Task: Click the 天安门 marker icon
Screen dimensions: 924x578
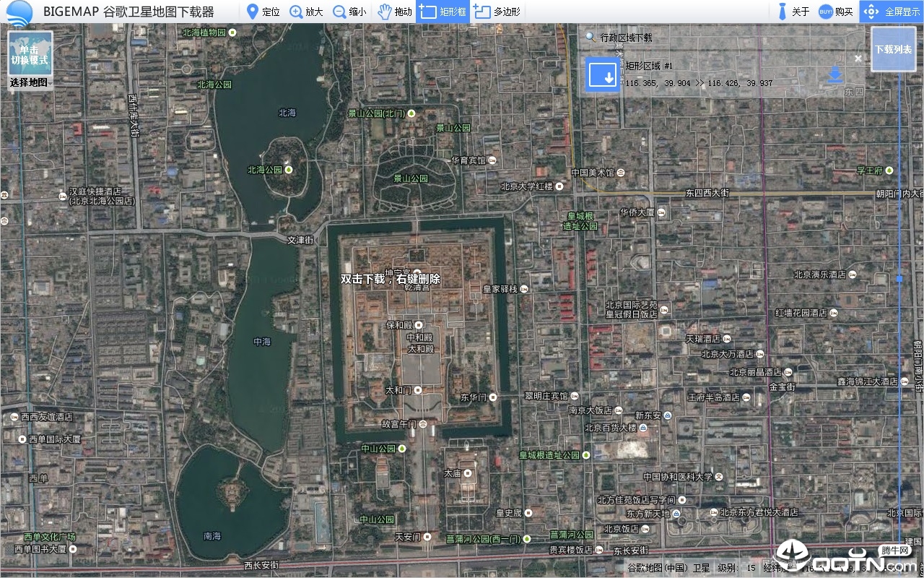Action: pos(427,537)
